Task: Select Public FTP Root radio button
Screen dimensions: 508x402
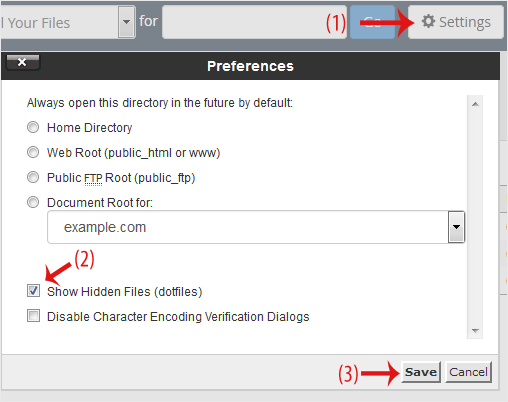Action: (33, 177)
